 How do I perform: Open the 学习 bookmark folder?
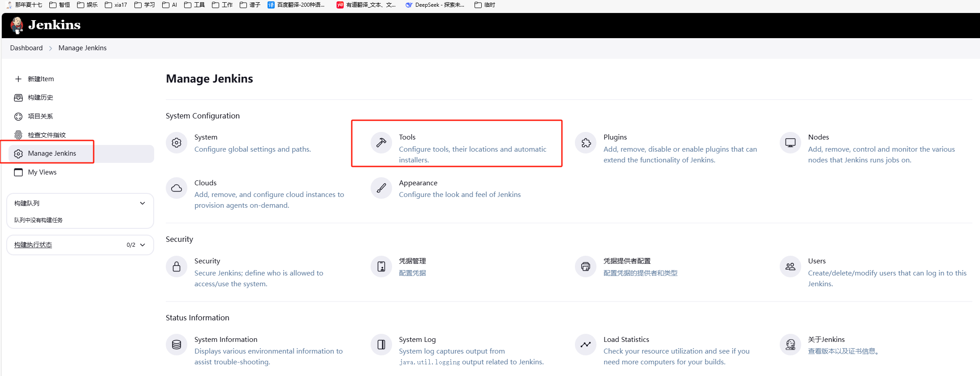pyautogui.click(x=145, y=5)
